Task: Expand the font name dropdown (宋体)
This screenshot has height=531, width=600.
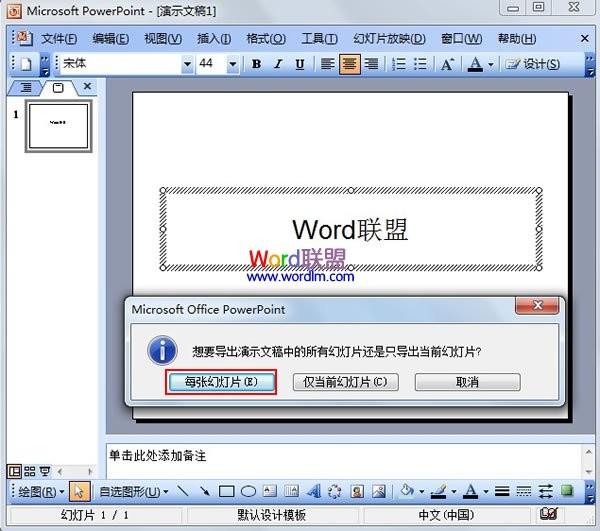Action: pyautogui.click(x=187, y=64)
